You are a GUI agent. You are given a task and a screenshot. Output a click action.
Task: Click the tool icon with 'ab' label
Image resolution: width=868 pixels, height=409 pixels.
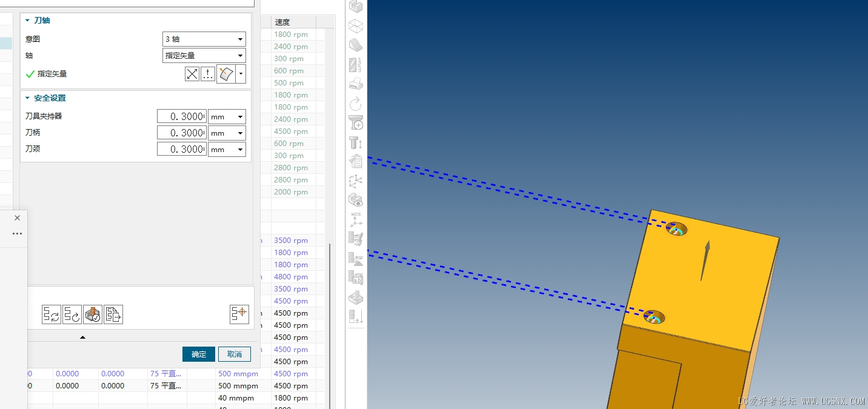356,278
